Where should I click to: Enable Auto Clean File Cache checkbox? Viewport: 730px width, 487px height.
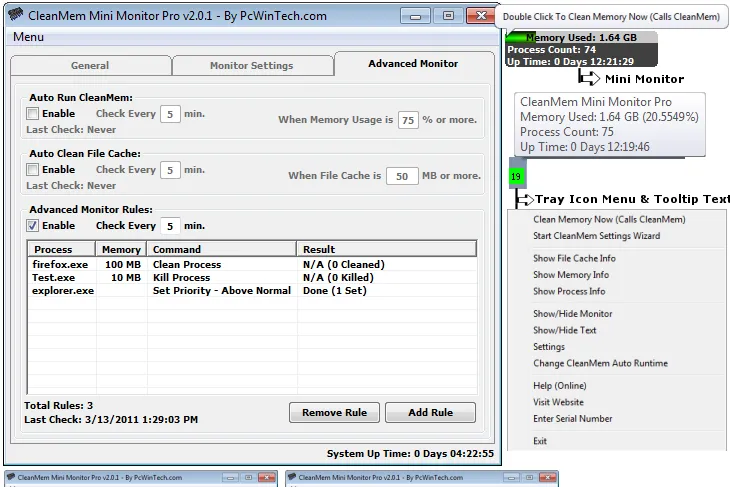[x=33, y=169]
